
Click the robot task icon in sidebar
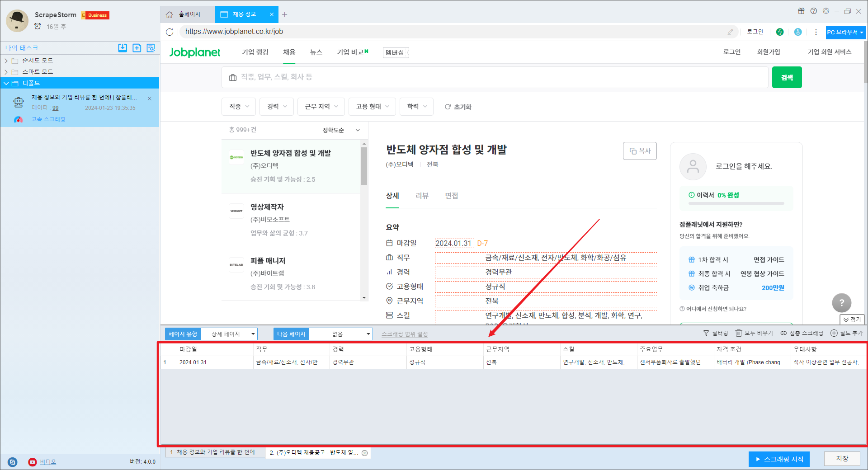click(19, 103)
